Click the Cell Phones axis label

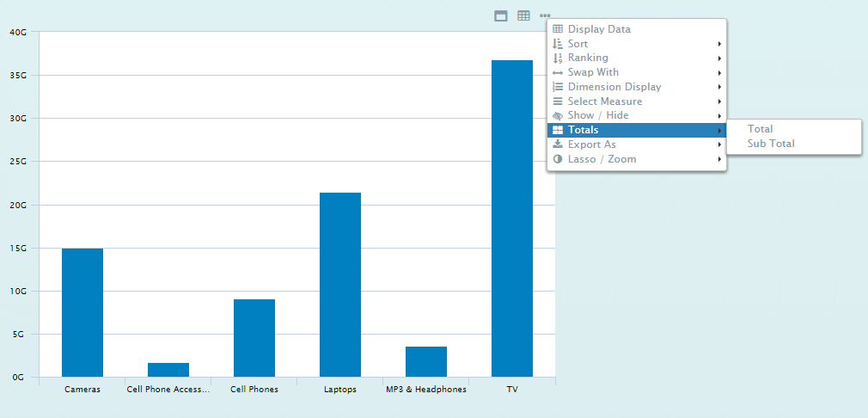(254, 390)
